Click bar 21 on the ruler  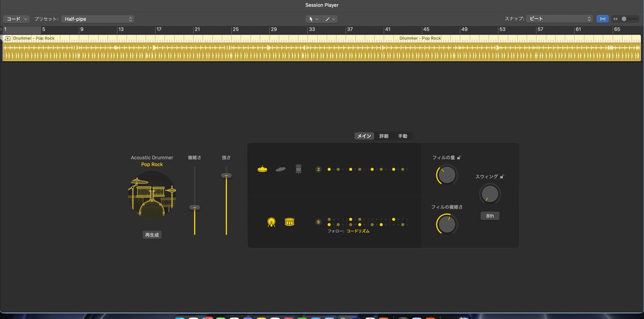pyautogui.click(x=197, y=29)
